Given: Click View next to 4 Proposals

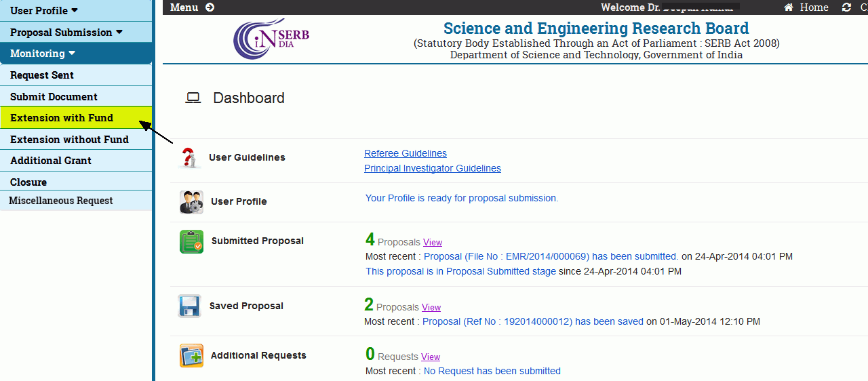Looking at the screenshot, I should (x=433, y=242).
